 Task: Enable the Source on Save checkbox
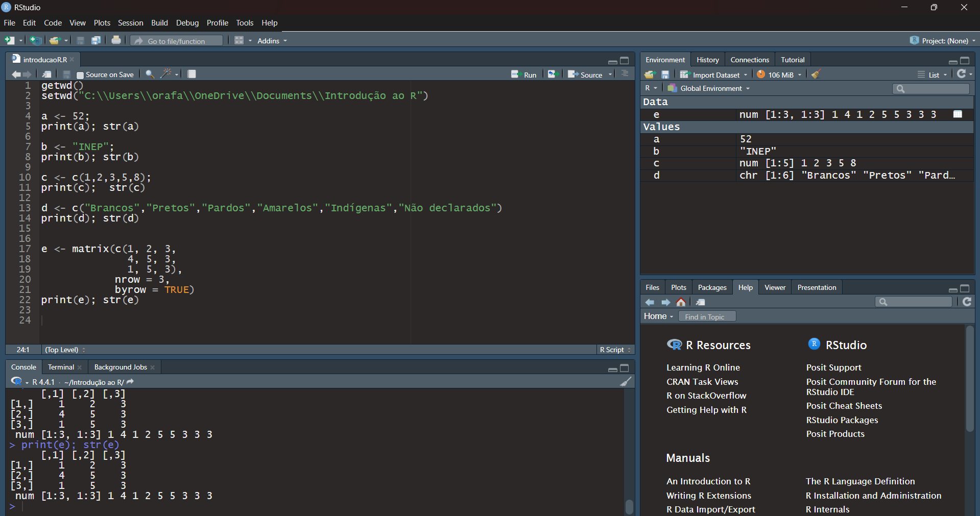coord(80,75)
